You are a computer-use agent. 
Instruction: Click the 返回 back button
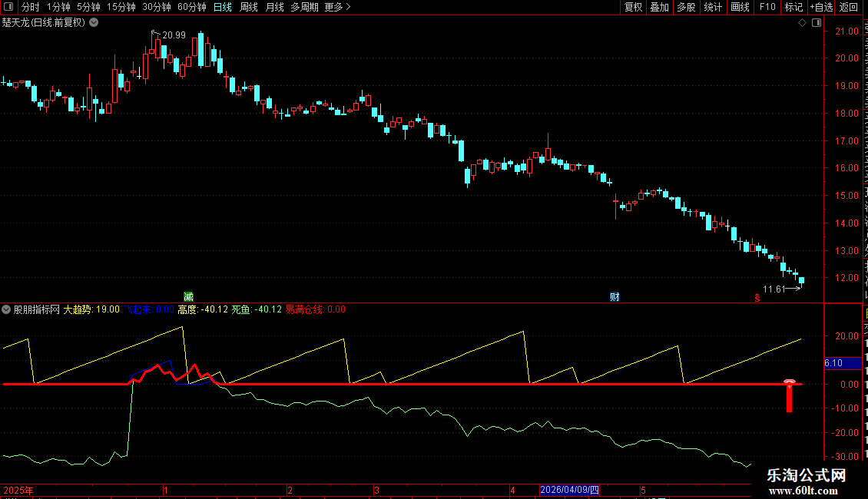[x=848, y=7]
